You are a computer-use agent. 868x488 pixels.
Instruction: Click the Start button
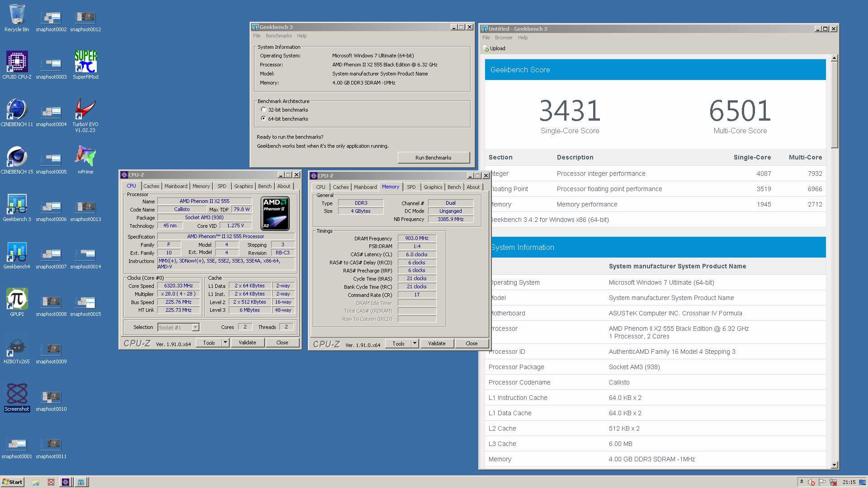pos(12,482)
